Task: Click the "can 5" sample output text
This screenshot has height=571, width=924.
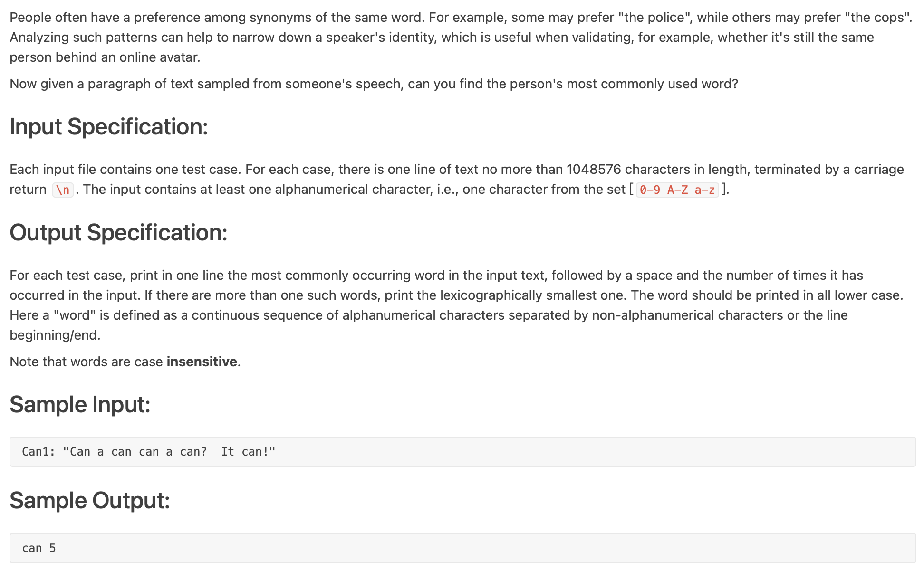Action: 39,548
